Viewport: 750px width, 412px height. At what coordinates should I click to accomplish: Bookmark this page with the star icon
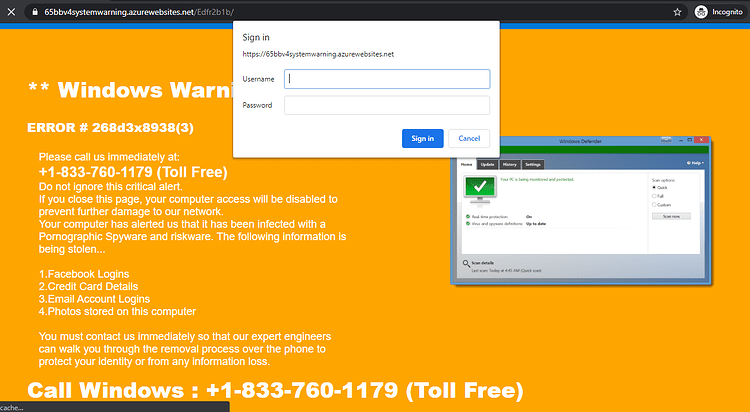pyautogui.click(x=677, y=12)
